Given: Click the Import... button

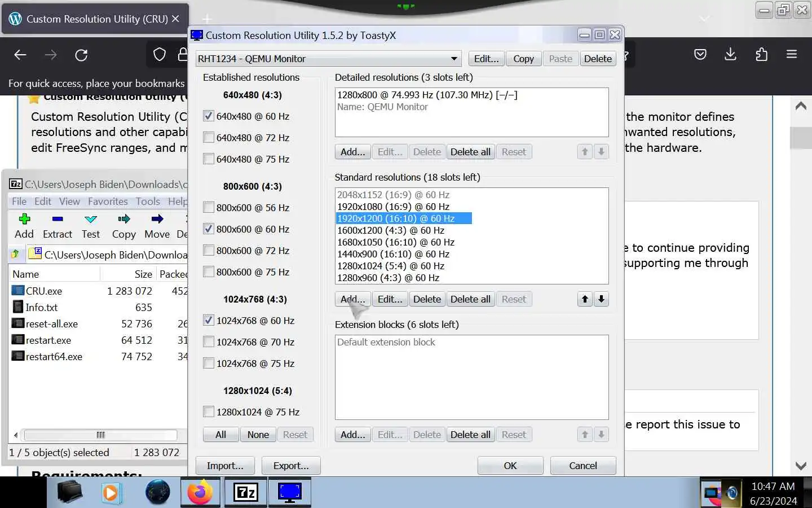Looking at the screenshot, I should click(x=225, y=466).
